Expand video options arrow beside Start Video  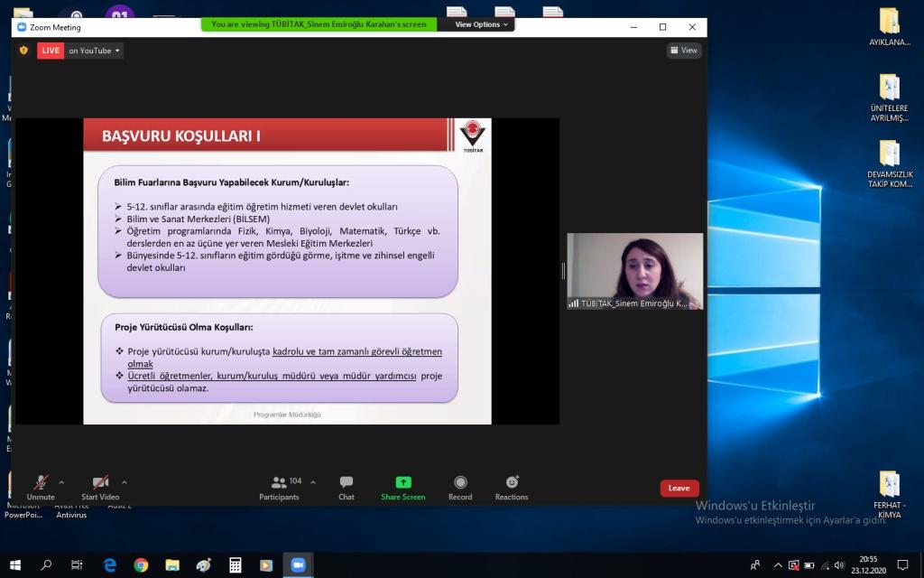(125, 482)
